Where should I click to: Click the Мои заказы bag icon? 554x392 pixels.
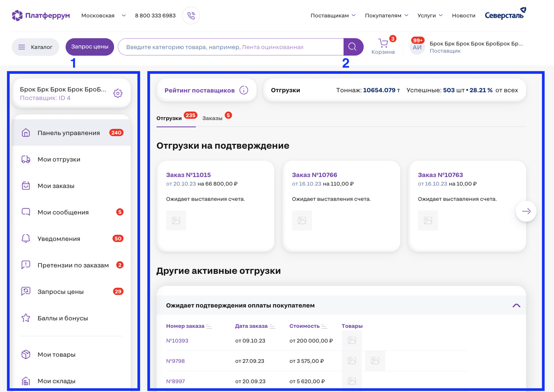pyautogui.click(x=26, y=186)
